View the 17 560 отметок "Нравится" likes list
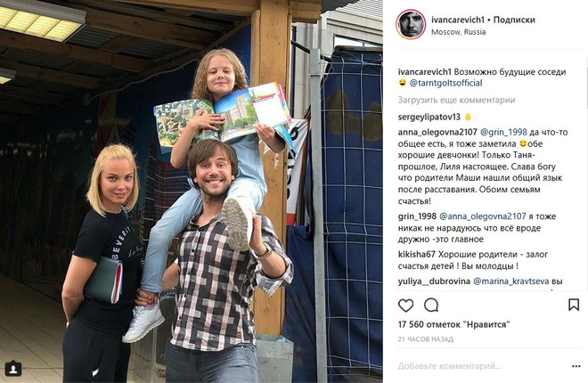 (x=453, y=324)
